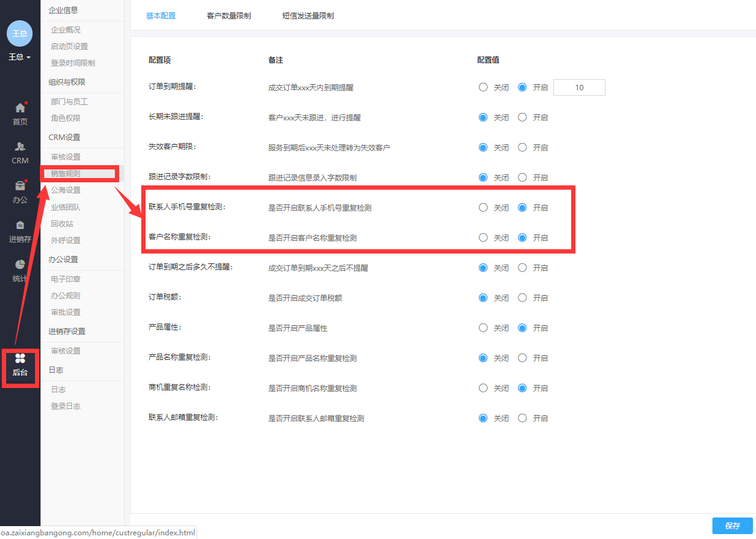Set 长期未跟进提醒 to 开启

click(x=523, y=117)
